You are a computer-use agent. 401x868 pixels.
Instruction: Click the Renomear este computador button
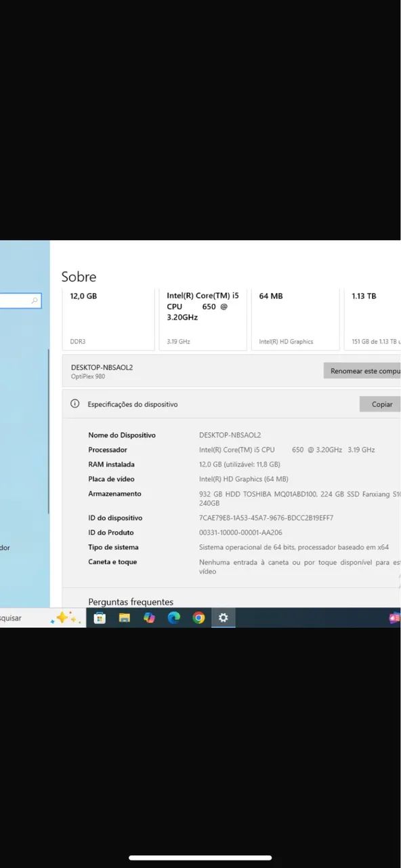tap(362, 371)
